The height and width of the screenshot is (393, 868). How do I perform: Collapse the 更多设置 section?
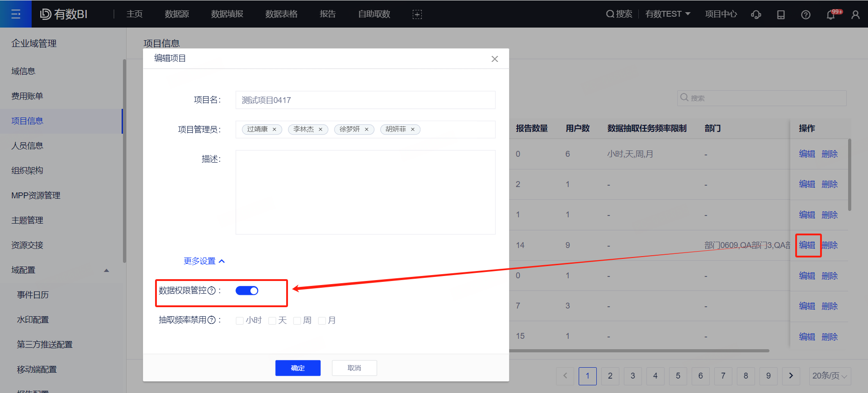(204, 261)
